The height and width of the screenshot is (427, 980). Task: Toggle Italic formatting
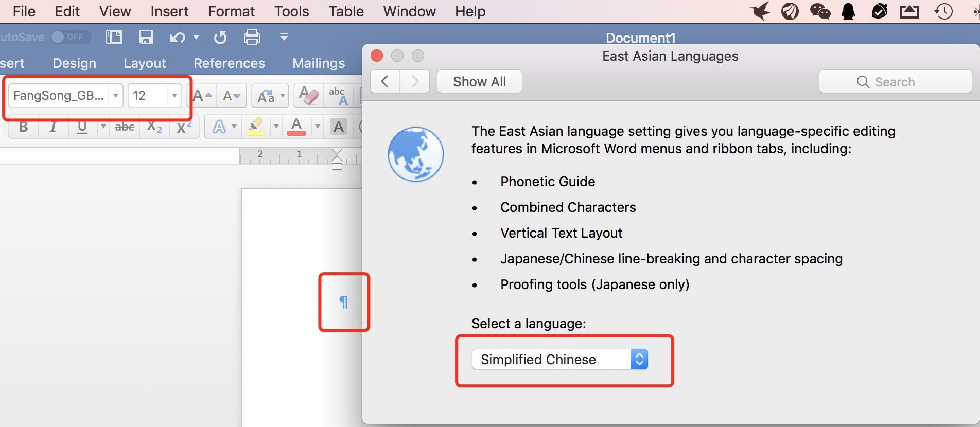tap(53, 127)
